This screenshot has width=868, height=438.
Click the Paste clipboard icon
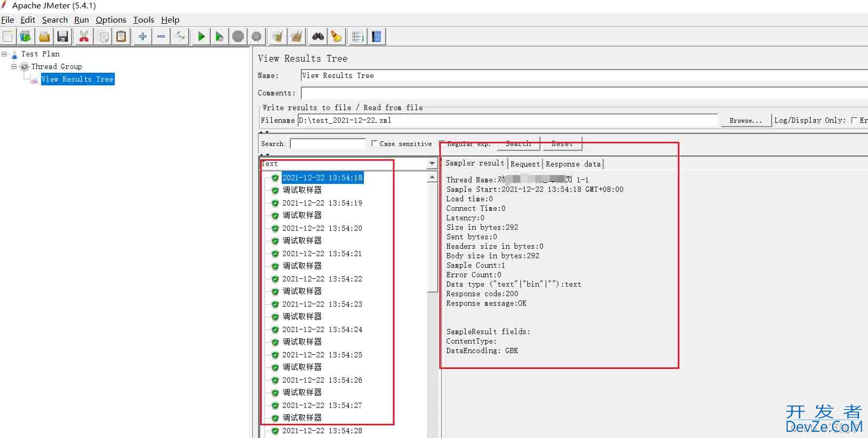click(121, 36)
